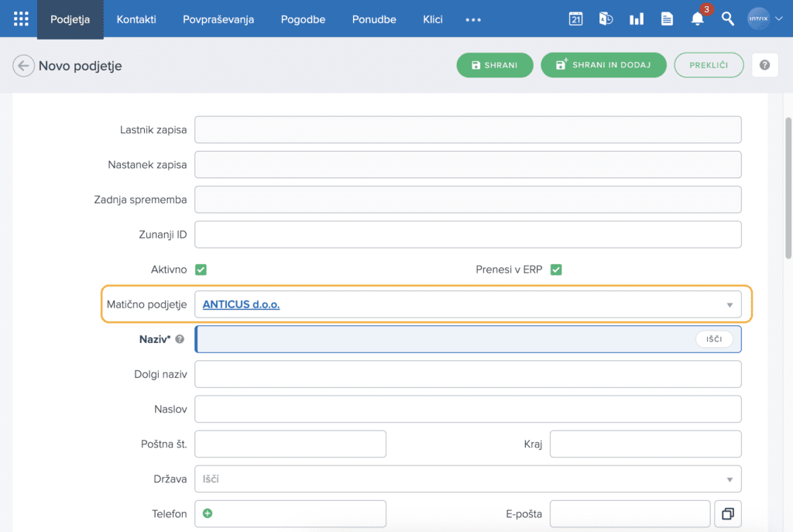
Task: Open the bar chart reports icon
Action: pyautogui.click(x=637, y=19)
